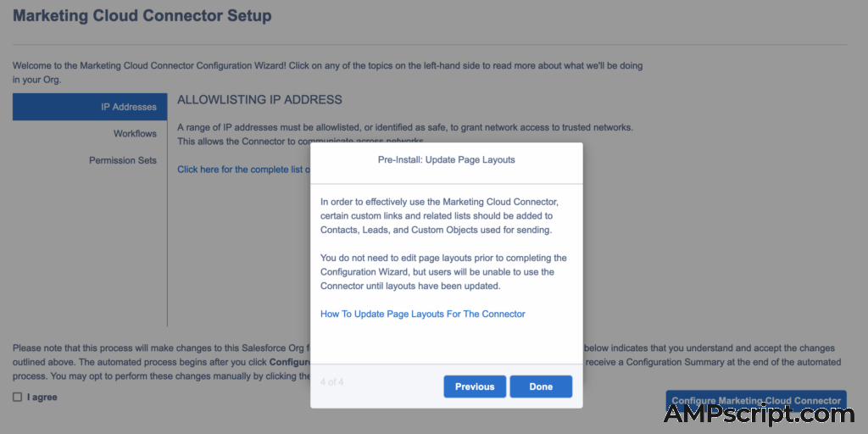Select the IP Addresses sidebar tab
Screen dimensions: 868x434
tap(90, 107)
